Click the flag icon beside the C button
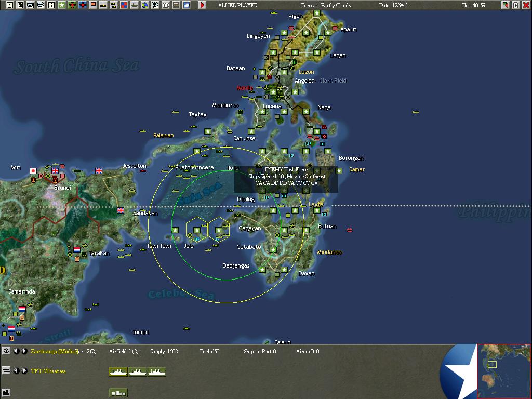 505,5
